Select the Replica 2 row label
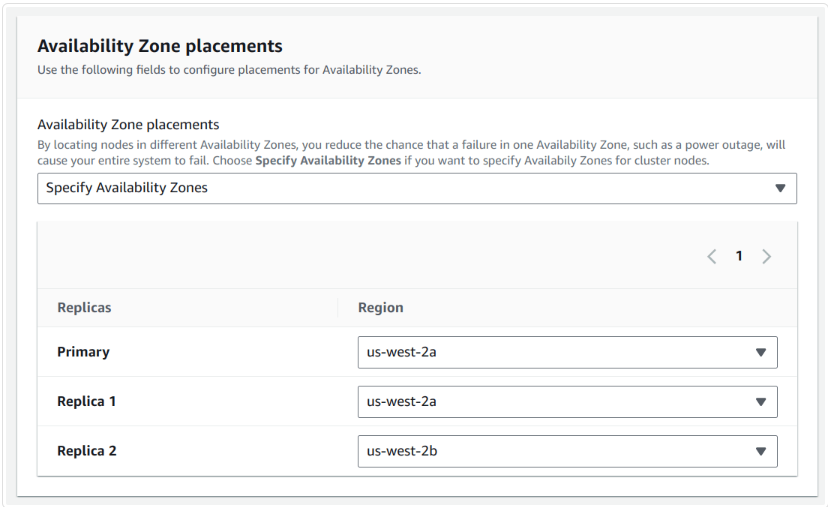This screenshot has width=828, height=507. [86, 451]
